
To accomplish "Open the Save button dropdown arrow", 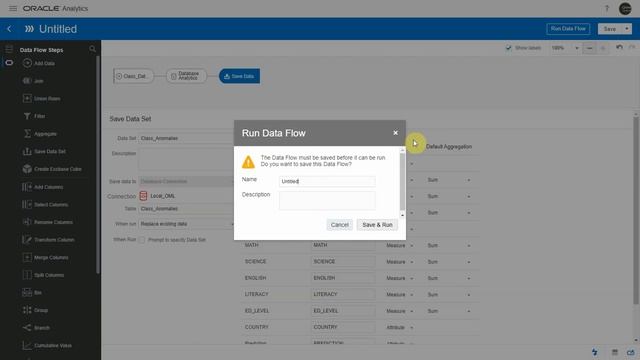I will 627,29.
